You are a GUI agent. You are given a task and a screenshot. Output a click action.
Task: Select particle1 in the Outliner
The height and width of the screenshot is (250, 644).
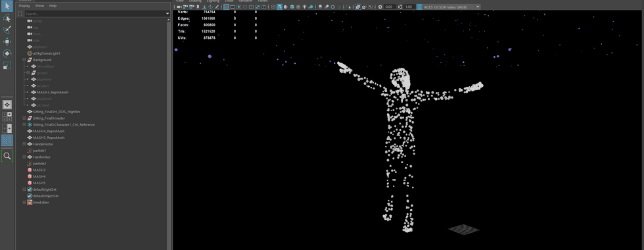pos(39,151)
